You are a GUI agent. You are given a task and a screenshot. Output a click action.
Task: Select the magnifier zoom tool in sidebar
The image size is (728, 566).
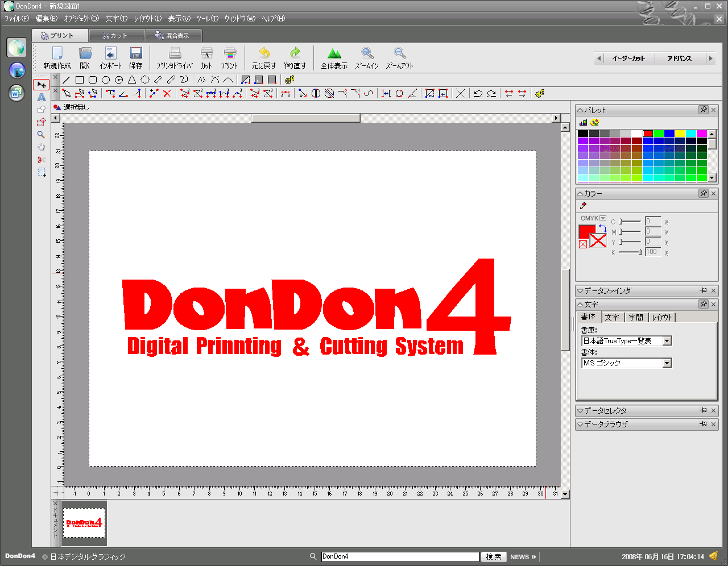(42, 135)
